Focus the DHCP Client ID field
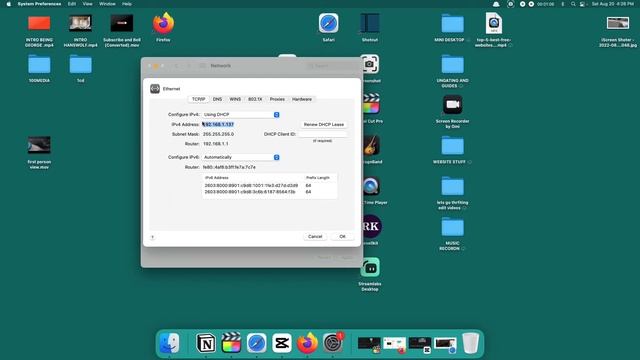This screenshot has width=640, height=360. point(322,134)
